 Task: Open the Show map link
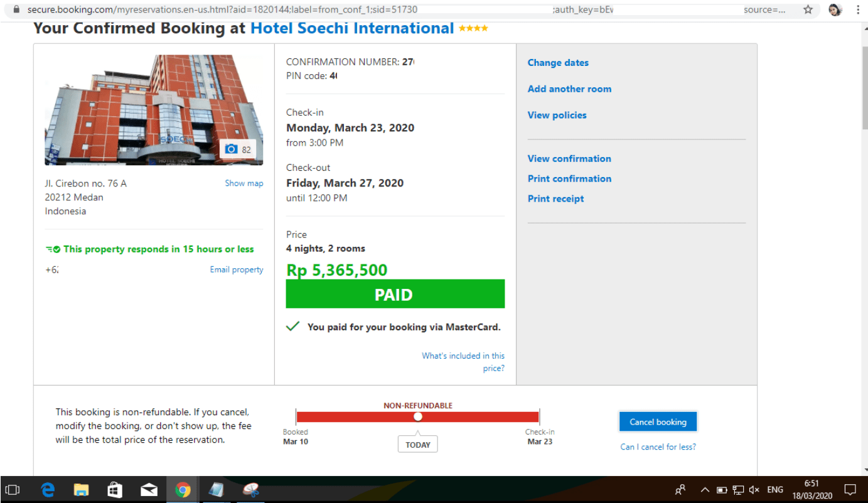(244, 183)
